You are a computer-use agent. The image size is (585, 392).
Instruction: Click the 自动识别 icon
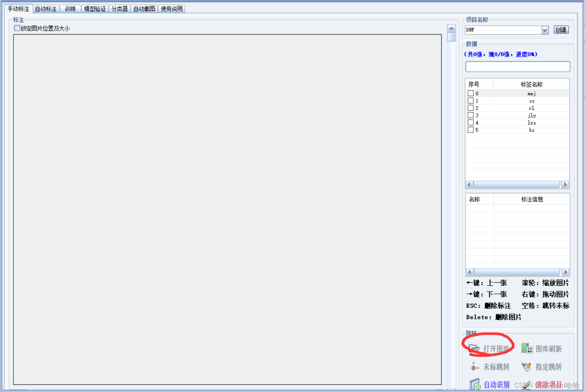(x=475, y=384)
